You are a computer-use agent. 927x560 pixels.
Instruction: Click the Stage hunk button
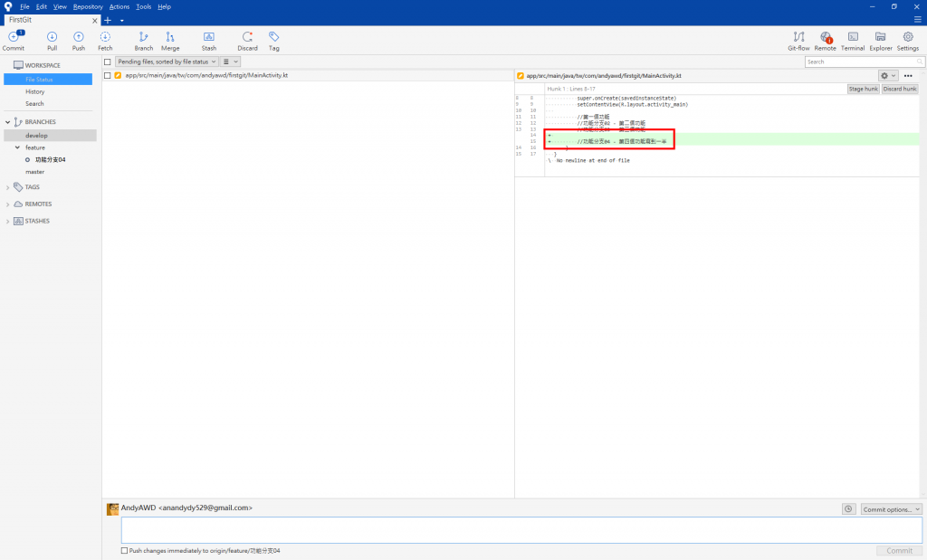click(x=863, y=89)
